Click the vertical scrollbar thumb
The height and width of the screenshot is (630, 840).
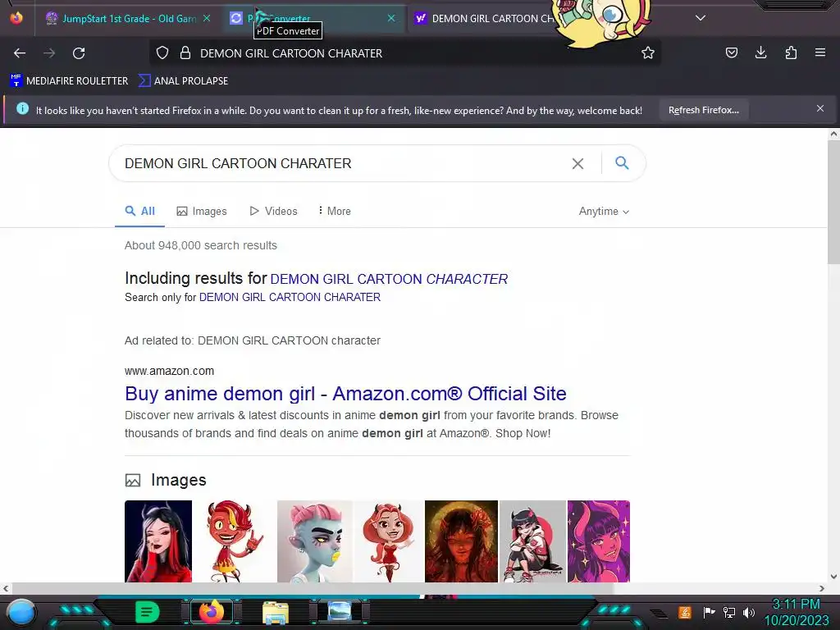[833, 202]
